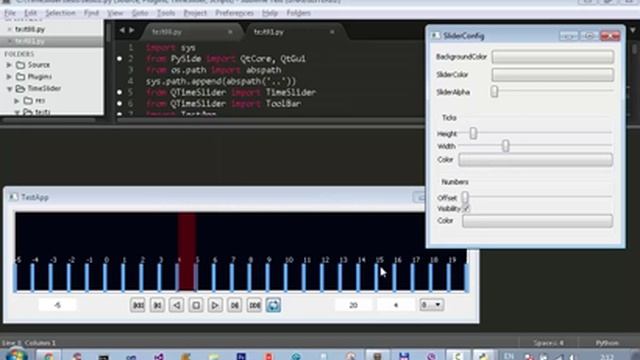
Task: Toggle Numbers Visibility checkbox in SliderConfig
Action: click(466, 209)
